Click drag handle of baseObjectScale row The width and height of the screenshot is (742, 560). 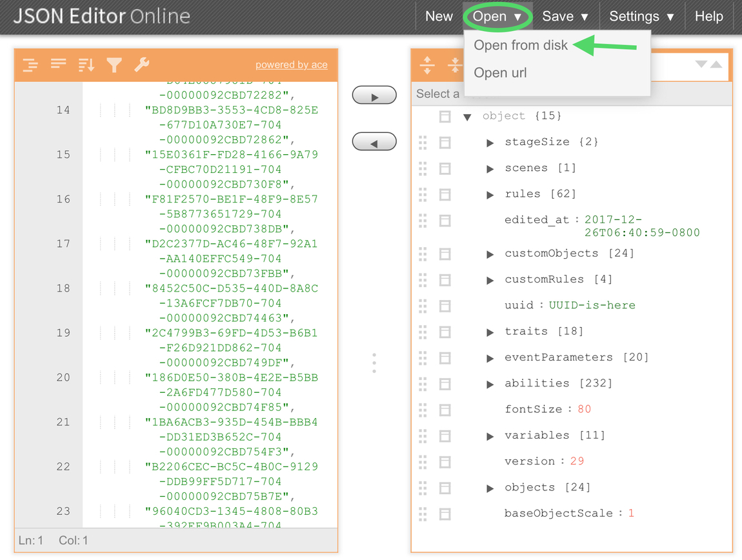pos(423,514)
